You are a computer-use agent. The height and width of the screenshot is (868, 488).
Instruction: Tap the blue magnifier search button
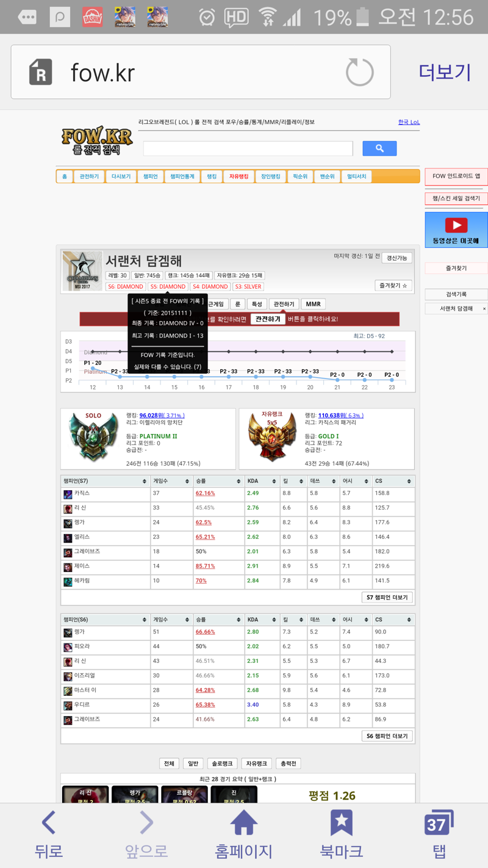[x=379, y=148]
